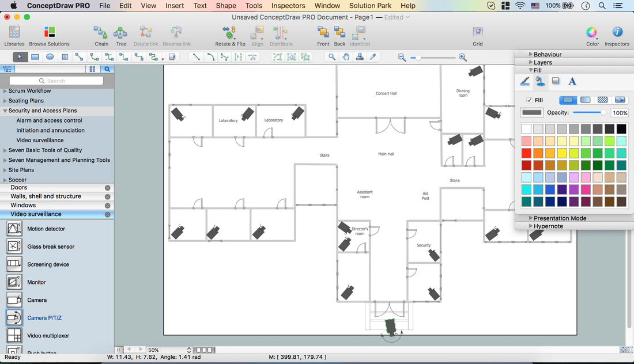Viewport: 634px width, 364px height.
Task: Open the Solution Park menu
Action: [x=371, y=6]
